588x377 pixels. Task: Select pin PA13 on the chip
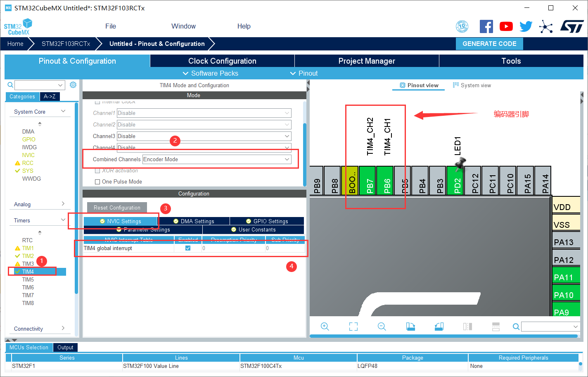click(566, 241)
